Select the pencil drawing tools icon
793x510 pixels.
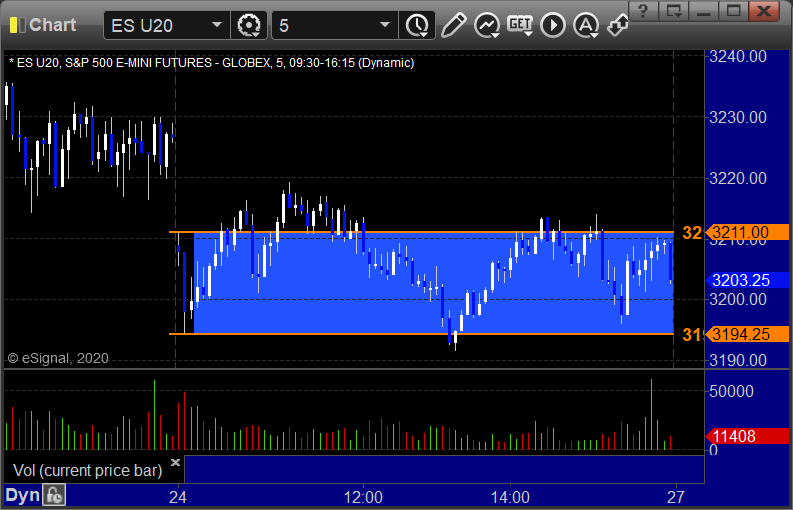pyautogui.click(x=453, y=25)
